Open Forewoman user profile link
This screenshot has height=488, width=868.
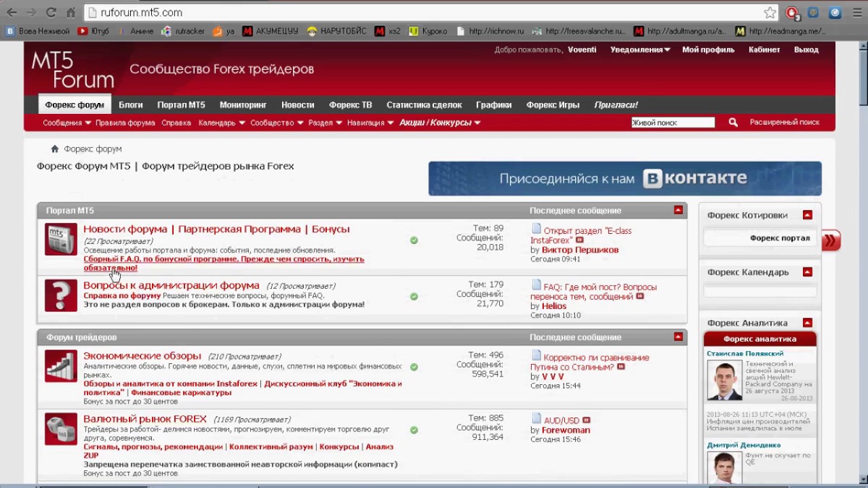coord(566,430)
